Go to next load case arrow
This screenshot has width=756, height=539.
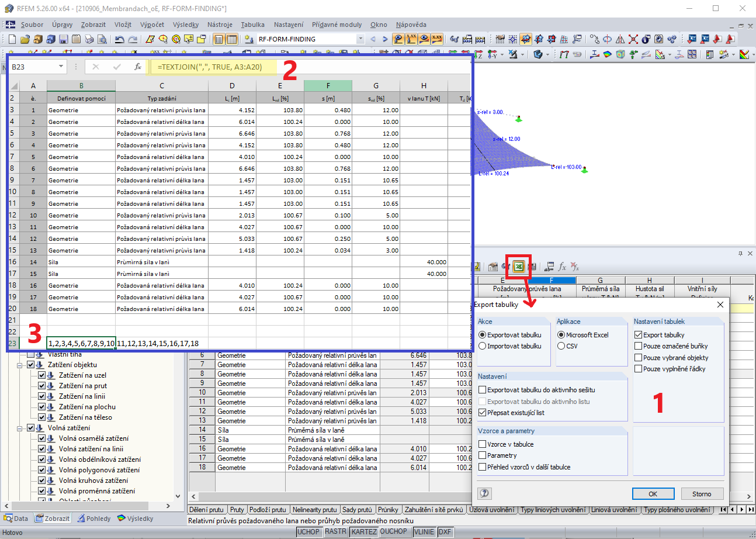point(385,39)
